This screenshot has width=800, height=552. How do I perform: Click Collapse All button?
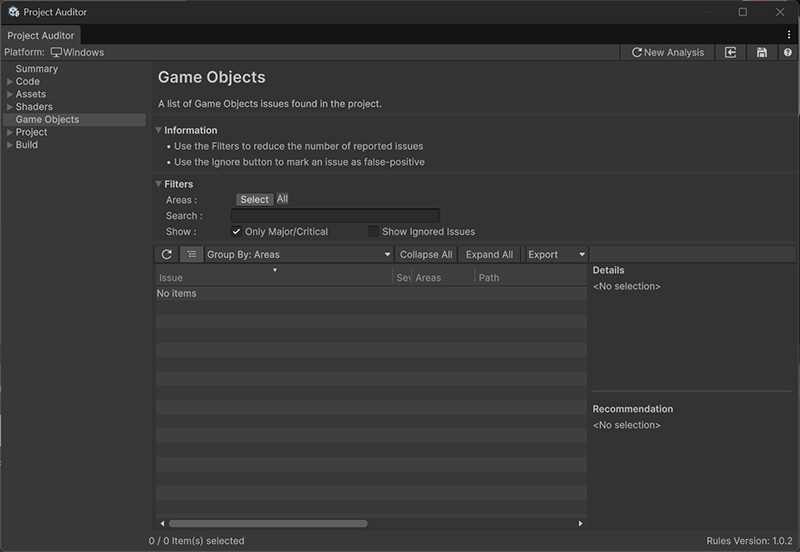point(426,254)
